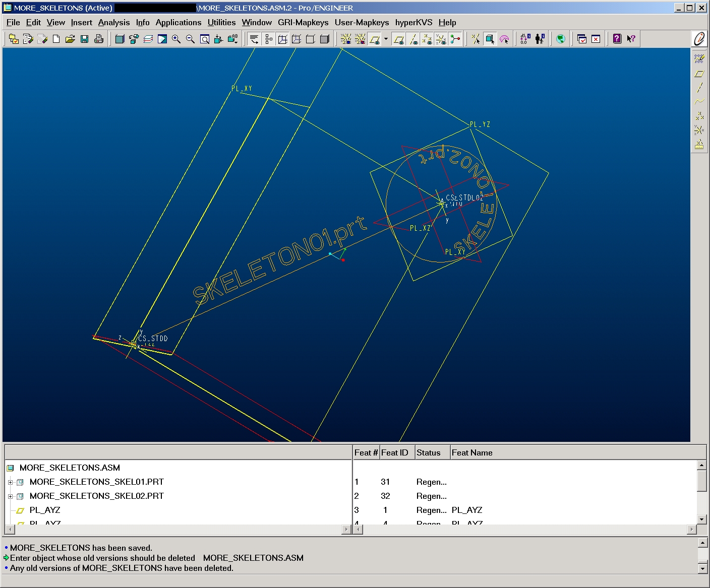Save the model with the floppy icon
This screenshot has width=710, height=588.
[85, 39]
